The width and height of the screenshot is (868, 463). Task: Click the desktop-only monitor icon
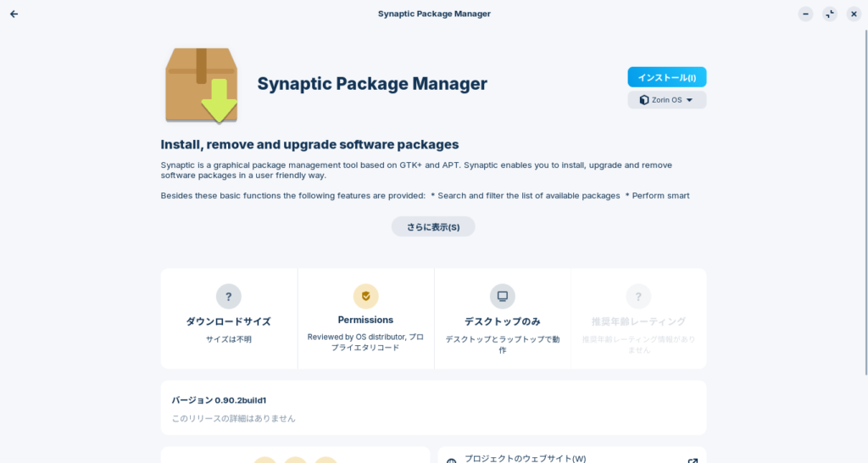click(503, 296)
